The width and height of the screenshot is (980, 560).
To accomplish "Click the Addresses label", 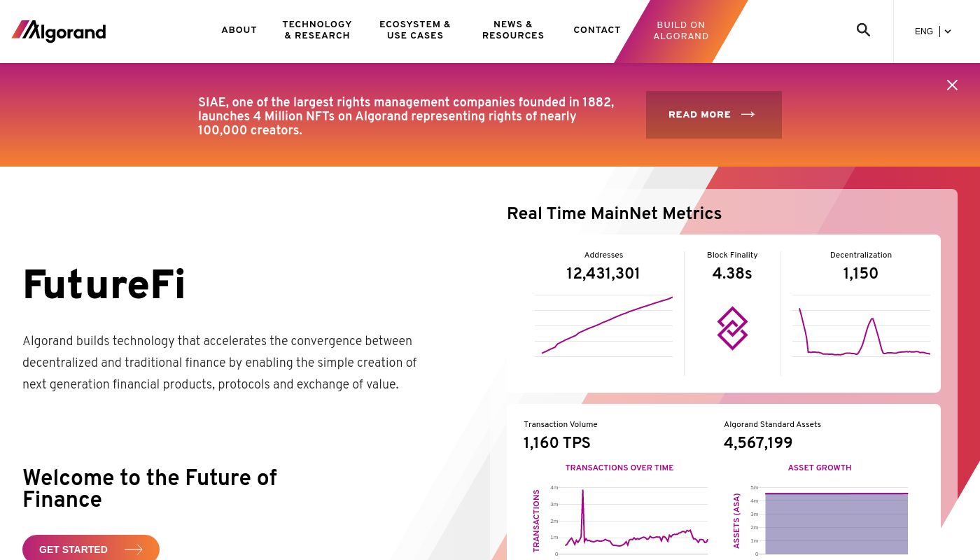I will [603, 255].
